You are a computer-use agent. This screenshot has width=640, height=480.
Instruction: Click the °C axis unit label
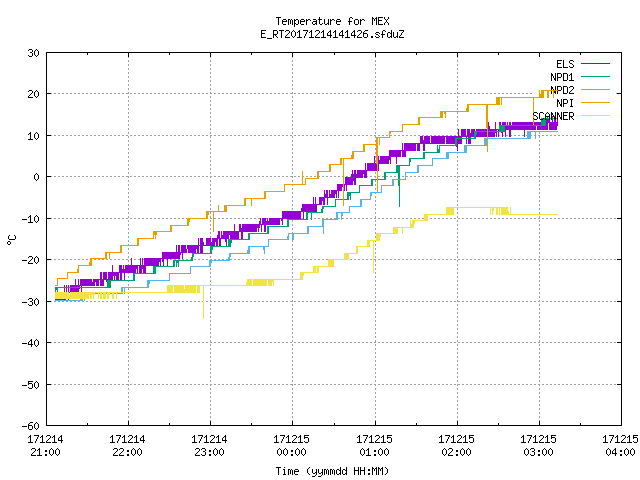click(11, 239)
